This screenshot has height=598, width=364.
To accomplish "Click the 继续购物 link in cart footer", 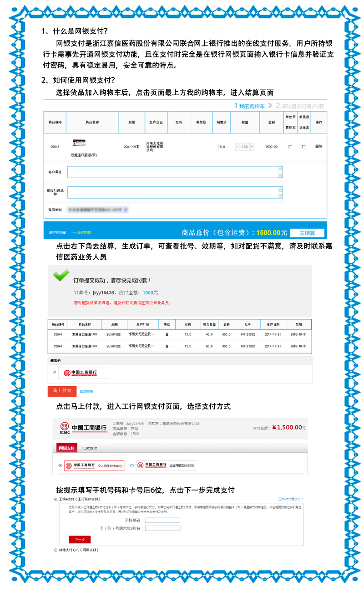I will point(82,233).
